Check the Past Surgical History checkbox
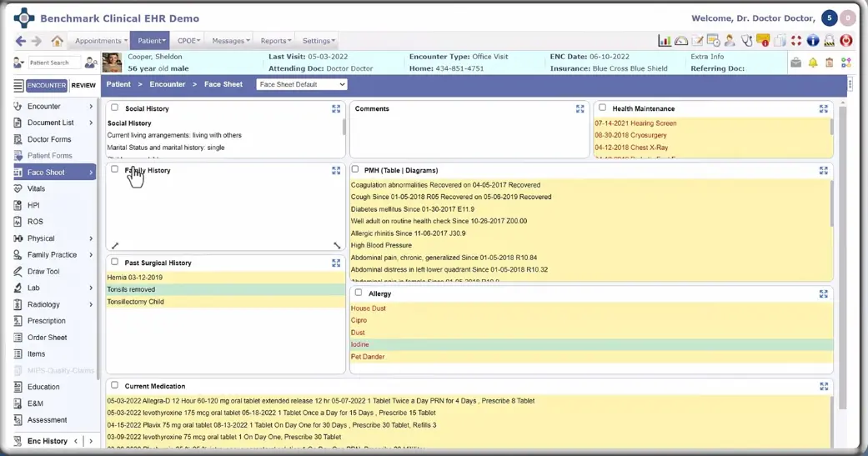The image size is (868, 456). [114, 262]
